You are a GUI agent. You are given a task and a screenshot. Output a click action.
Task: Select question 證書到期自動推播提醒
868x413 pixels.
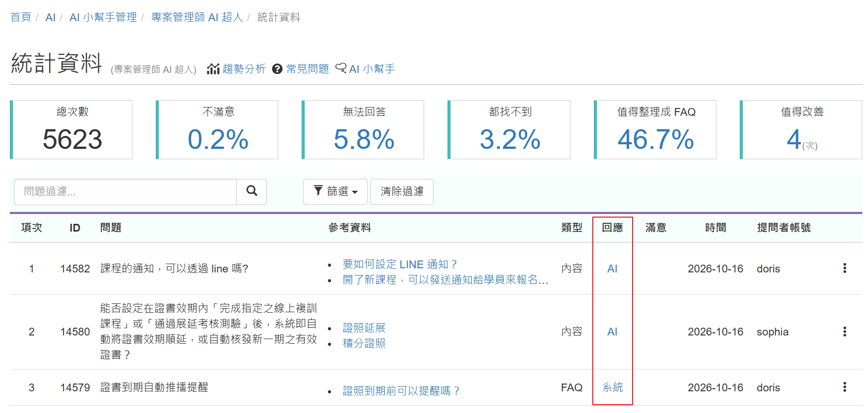tap(154, 387)
